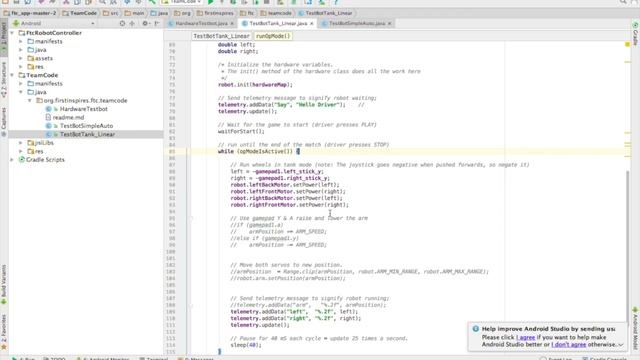Open the Build Variants tool window
Image resolution: width=640 pixels, height=360 pixels.
(4, 284)
